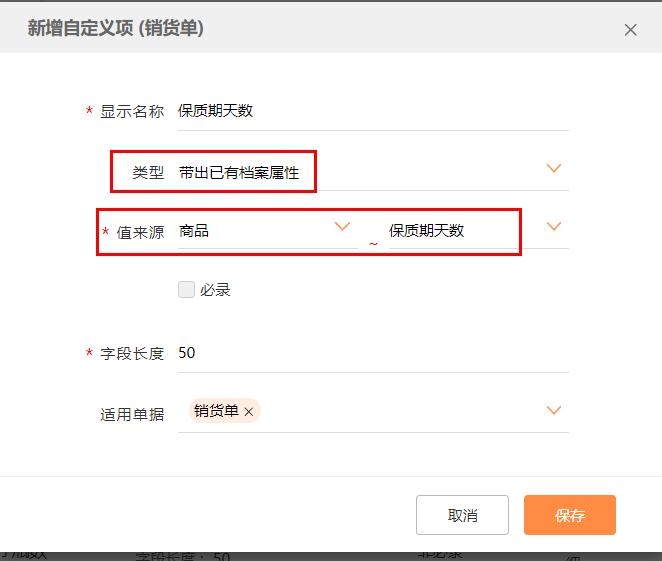Open the 商品 source dropdown arrow
Screen dimensions: 662x561
[x=342, y=227]
